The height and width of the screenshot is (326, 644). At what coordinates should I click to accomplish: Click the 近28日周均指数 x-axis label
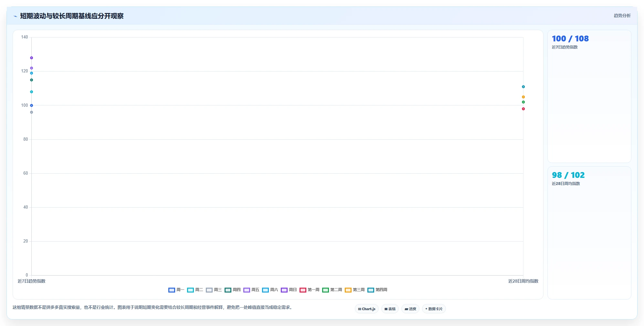pyautogui.click(x=523, y=281)
